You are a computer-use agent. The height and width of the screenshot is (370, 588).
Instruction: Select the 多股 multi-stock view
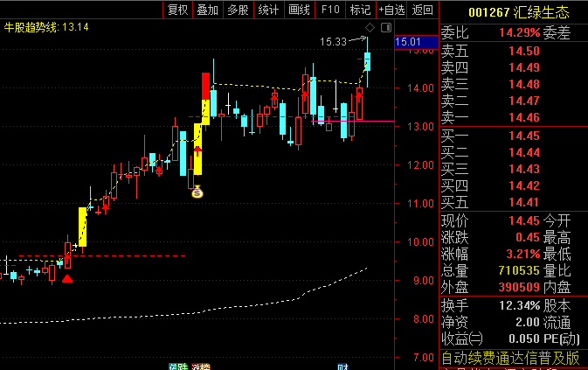(x=239, y=10)
